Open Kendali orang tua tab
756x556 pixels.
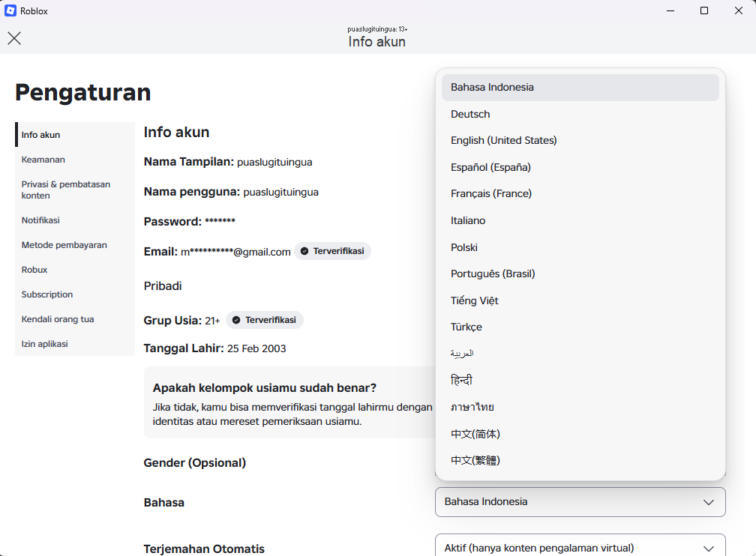click(x=75, y=319)
